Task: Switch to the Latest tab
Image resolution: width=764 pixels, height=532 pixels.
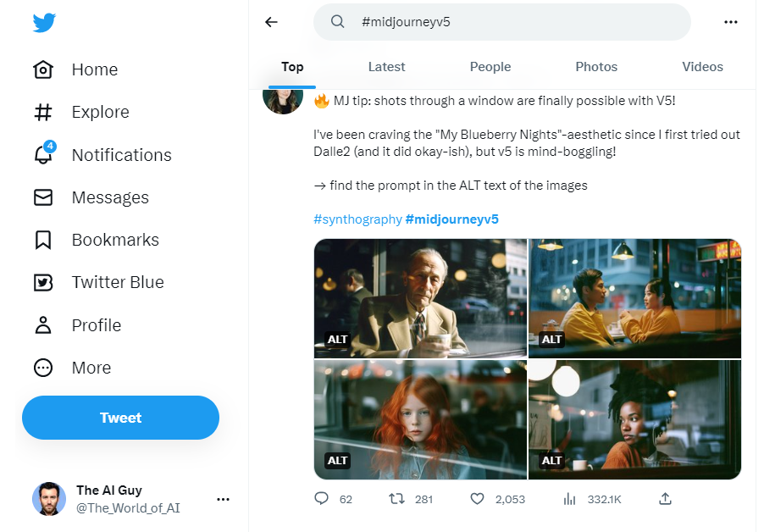Action: tap(386, 67)
